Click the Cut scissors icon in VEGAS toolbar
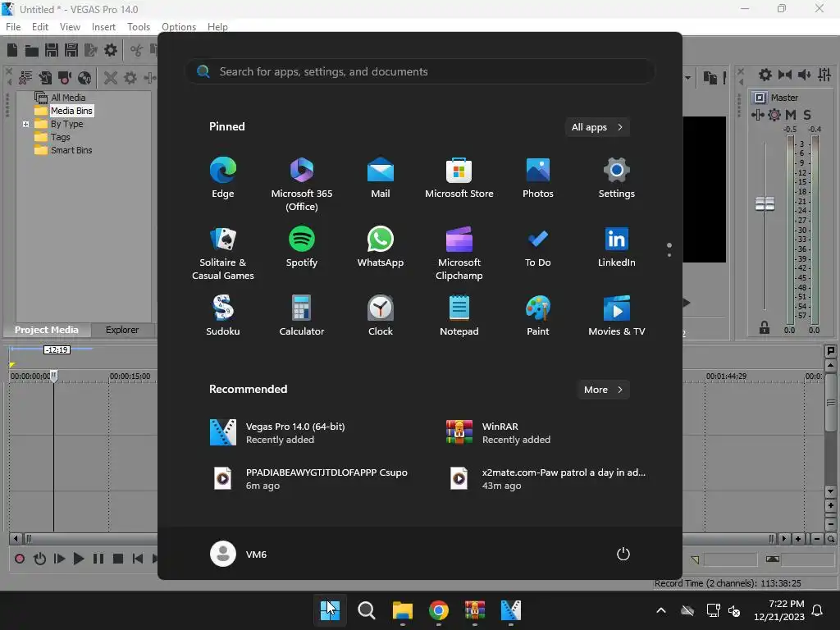The width and height of the screenshot is (840, 630). click(x=136, y=50)
